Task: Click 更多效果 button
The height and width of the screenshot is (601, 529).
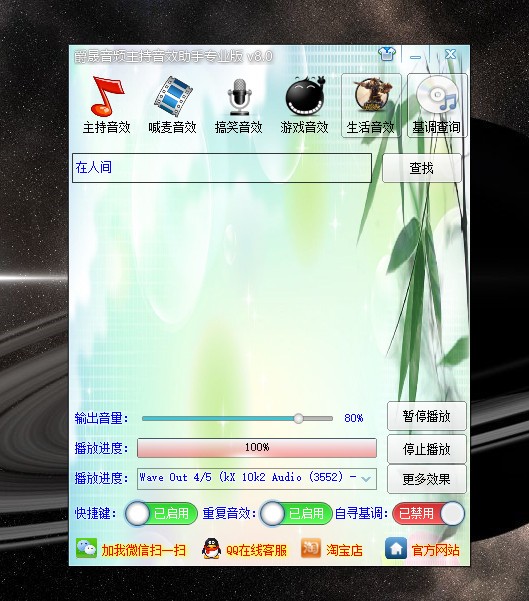Action: [x=427, y=479]
